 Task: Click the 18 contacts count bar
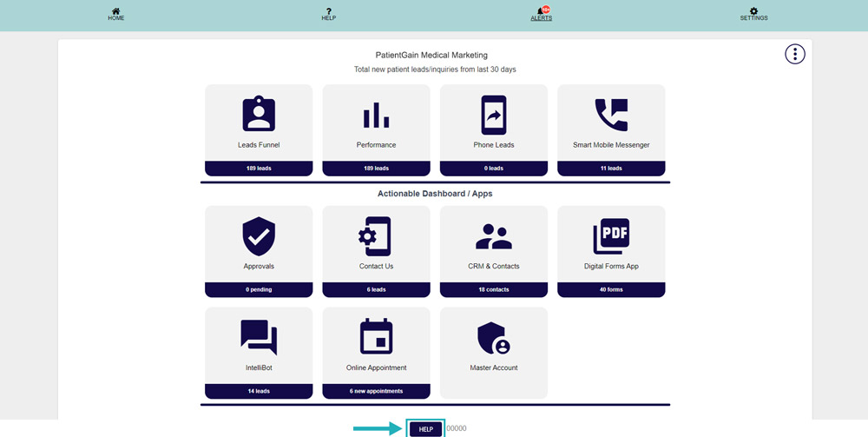tap(494, 289)
